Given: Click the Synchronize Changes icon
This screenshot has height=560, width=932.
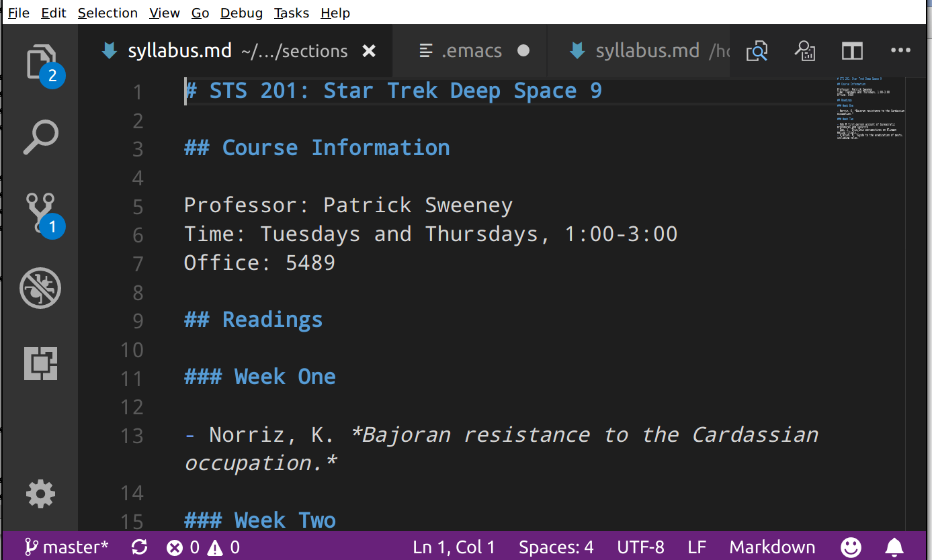Looking at the screenshot, I should coord(140,547).
